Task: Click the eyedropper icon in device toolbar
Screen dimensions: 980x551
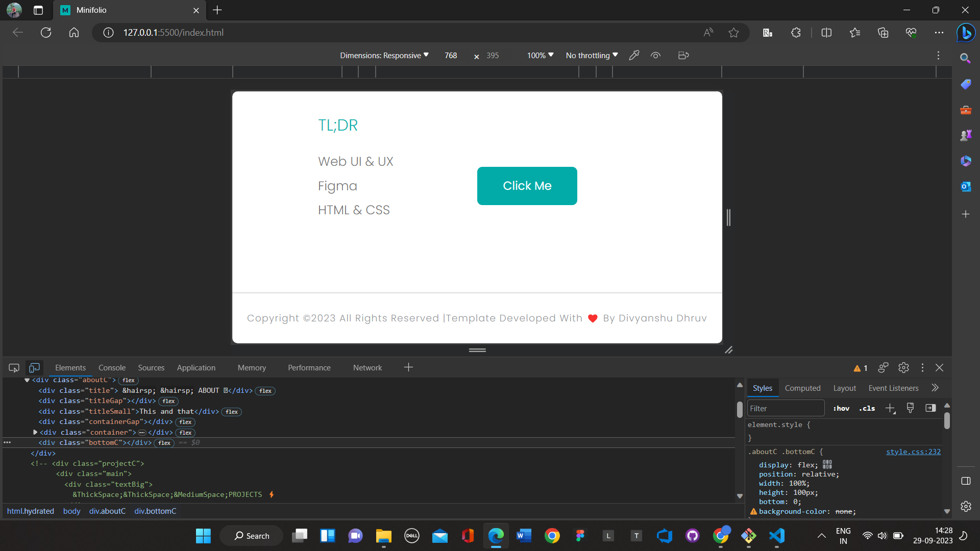Action: [x=634, y=55]
